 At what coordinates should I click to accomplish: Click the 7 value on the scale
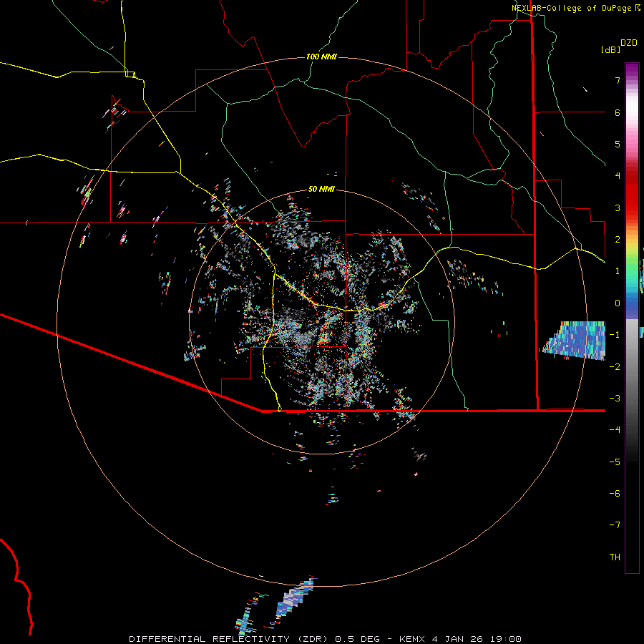point(618,80)
